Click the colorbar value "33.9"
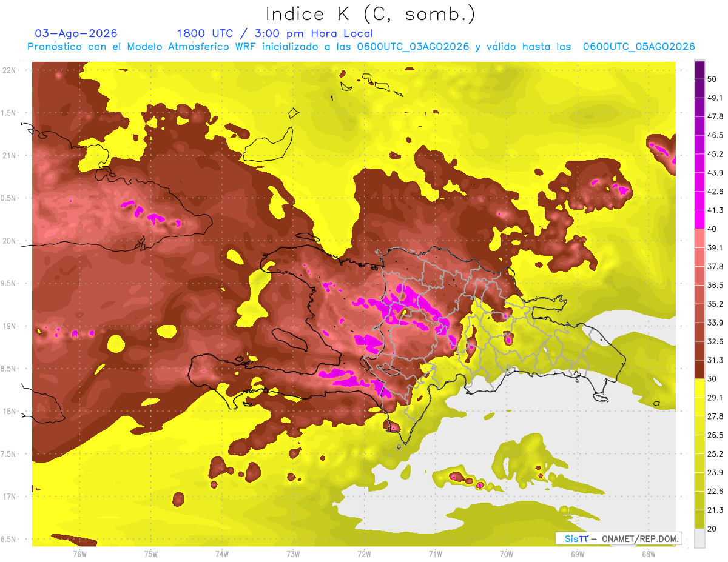Screen dimensions: 728x562 (716, 323)
